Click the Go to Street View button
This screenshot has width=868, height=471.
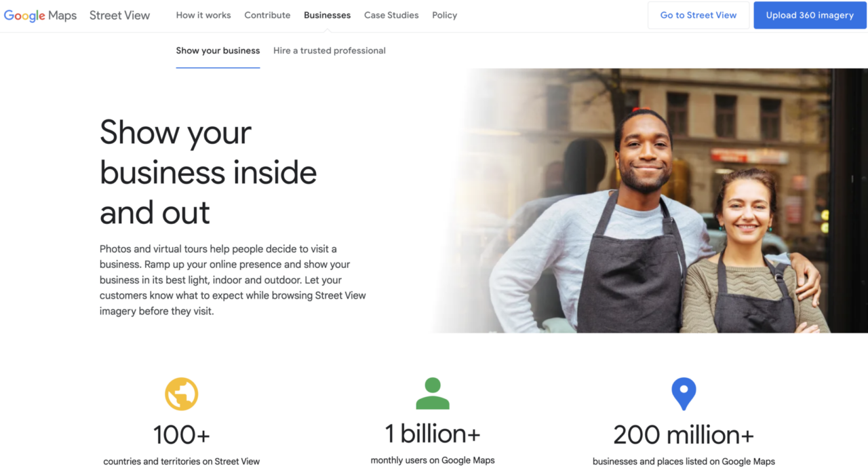click(x=698, y=15)
